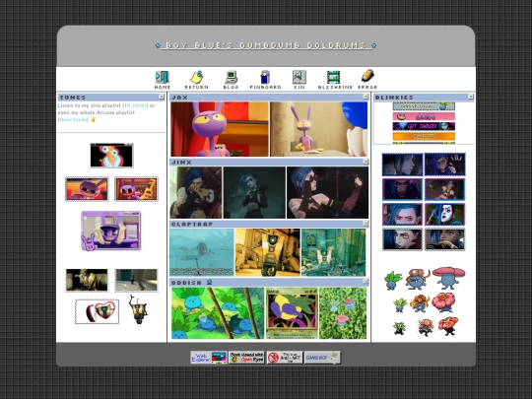Screen dimensions: 532x399
Task: Click the purple Get Jinxed blinkie
Action: pyautogui.click(x=424, y=126)
